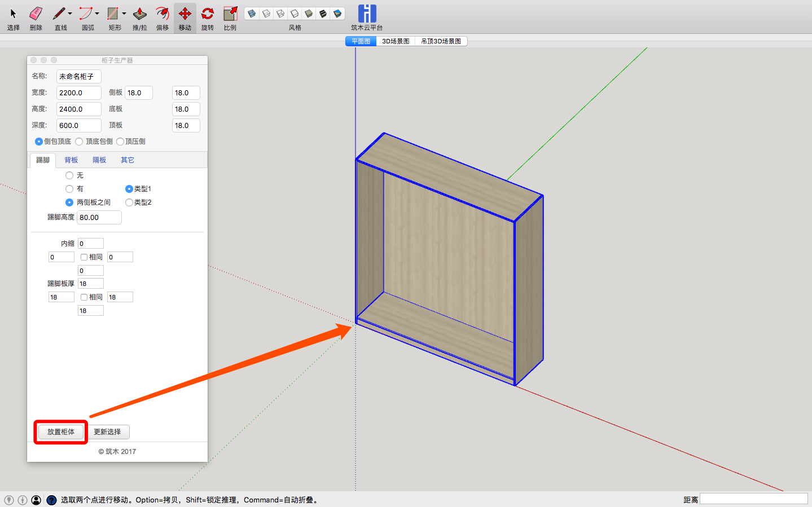
Task: Enable the 相同 checkbox under 内缩
Action: [x=84, y=257]
